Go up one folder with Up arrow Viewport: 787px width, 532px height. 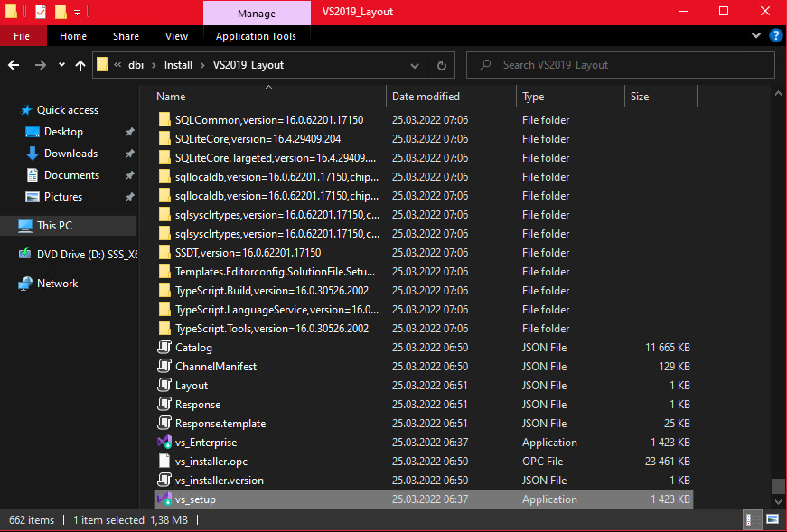tap(80, 65)
